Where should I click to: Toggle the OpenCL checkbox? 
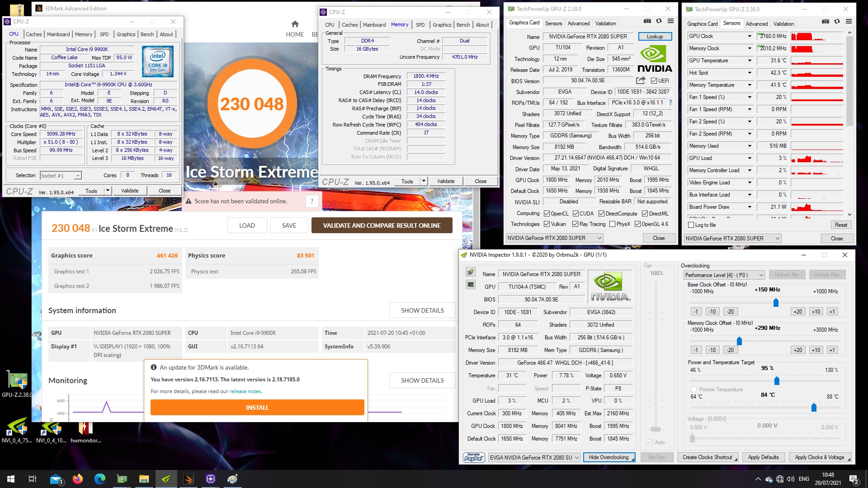547,213
